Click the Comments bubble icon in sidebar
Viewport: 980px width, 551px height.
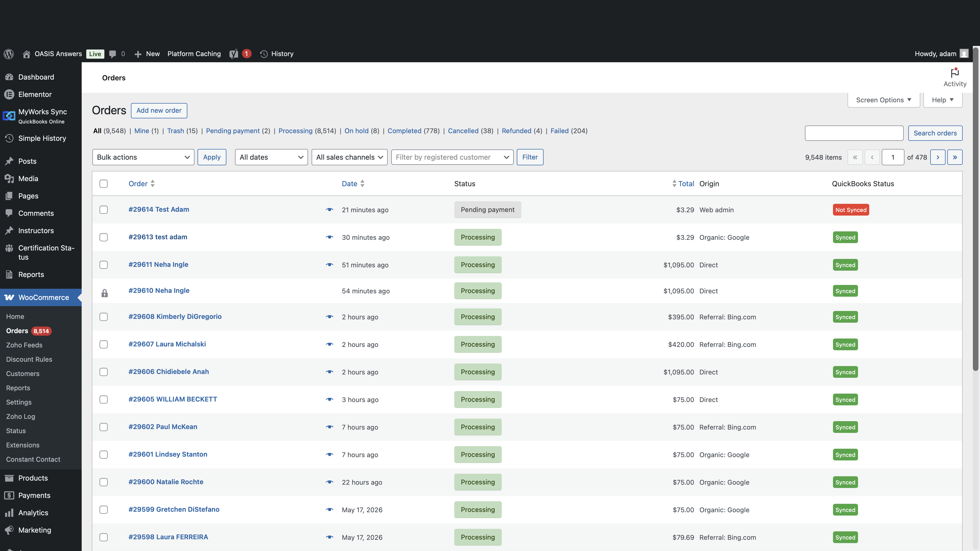(9, 213)
